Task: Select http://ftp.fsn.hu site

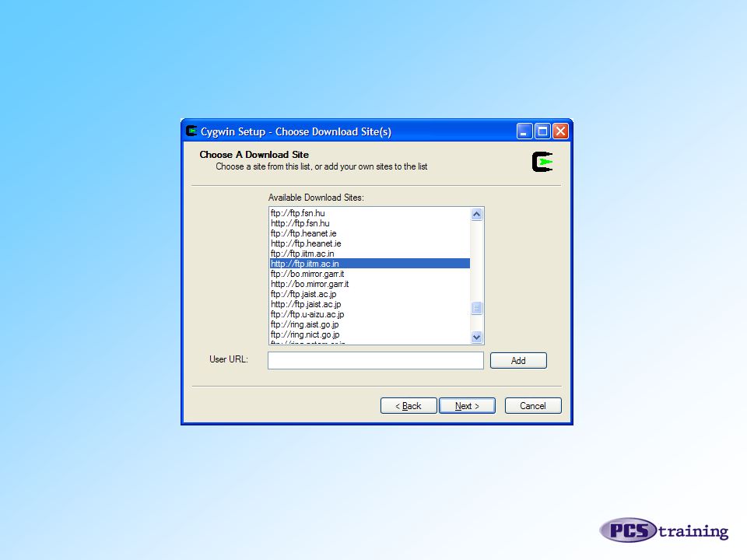Action: [x=370, y=223]
